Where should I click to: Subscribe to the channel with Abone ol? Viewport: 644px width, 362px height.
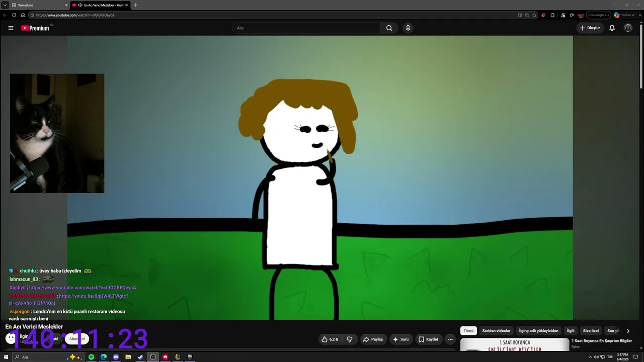click(x=77, y=339)
